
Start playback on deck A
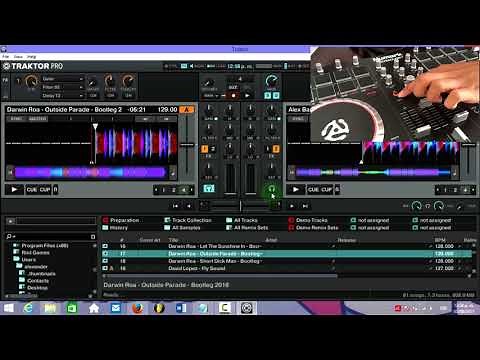coord(14,190)
